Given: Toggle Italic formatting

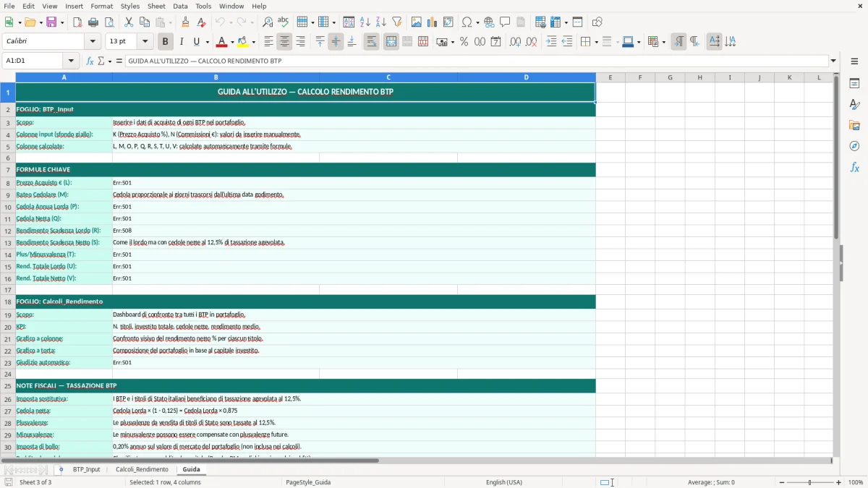Looking at the screenshot, I should 182,42.
